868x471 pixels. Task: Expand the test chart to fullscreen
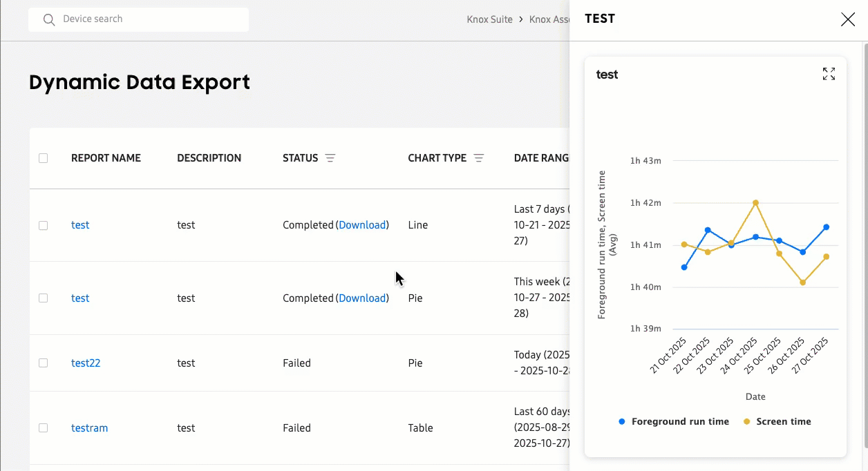pyautogui.click(x=829, y=73)
